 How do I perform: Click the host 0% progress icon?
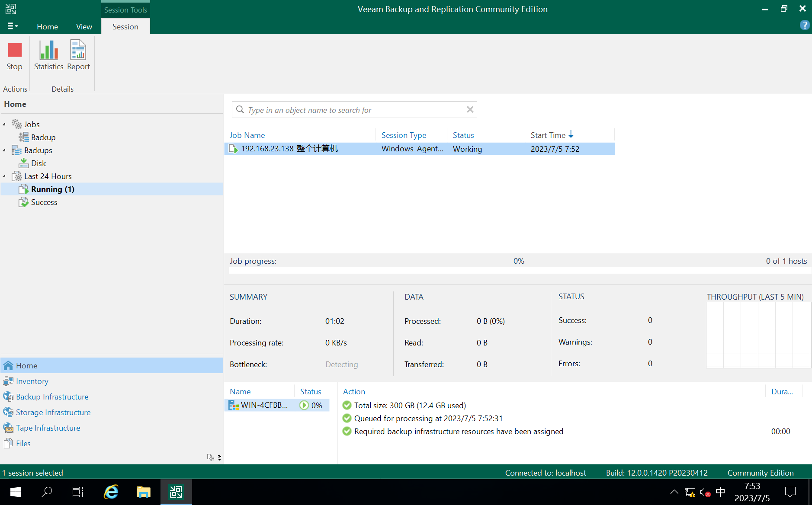click(304, 405)
